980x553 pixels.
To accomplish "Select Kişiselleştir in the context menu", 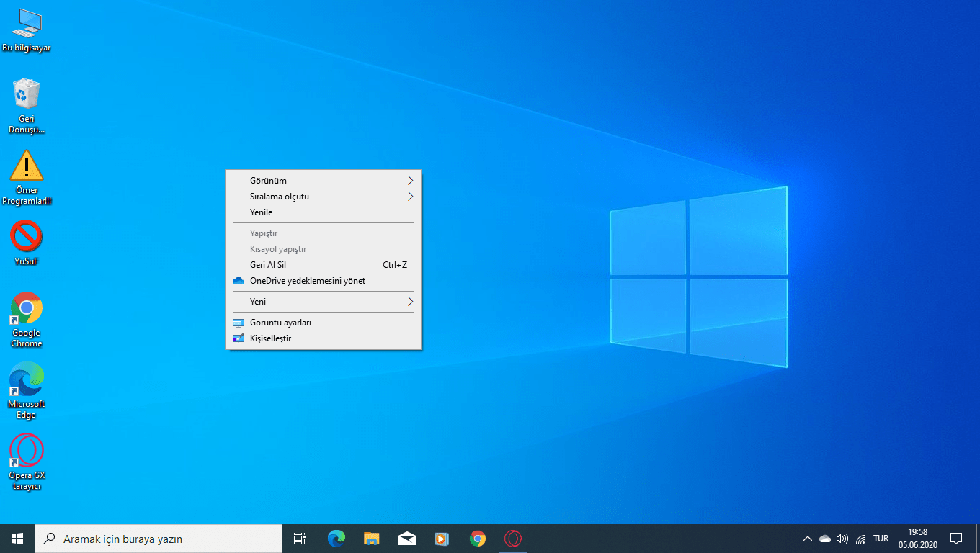I will (x=270, y=338).
